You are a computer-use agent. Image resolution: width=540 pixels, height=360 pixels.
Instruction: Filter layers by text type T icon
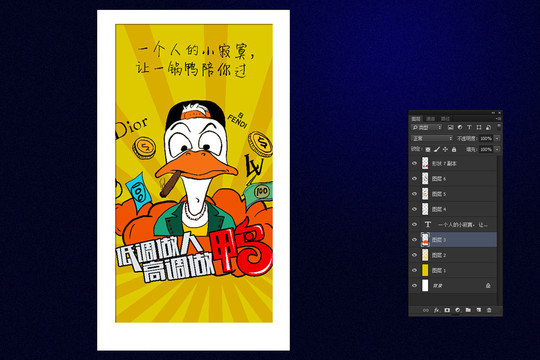click(469, 127)
